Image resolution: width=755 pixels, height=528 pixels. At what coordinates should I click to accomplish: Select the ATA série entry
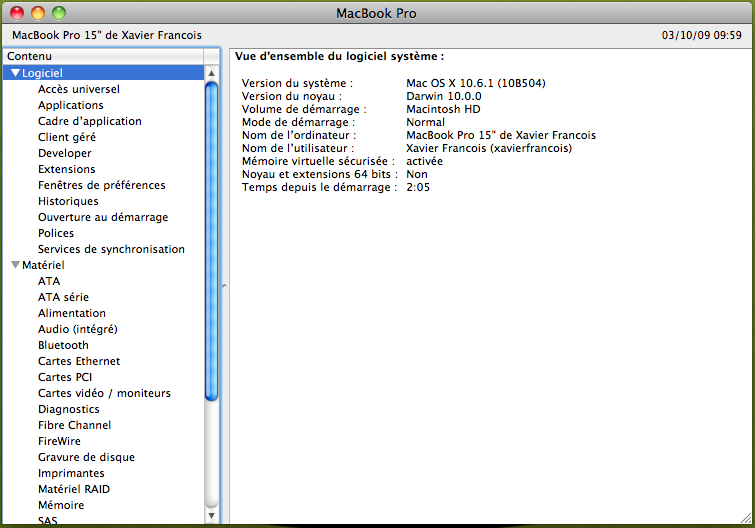pos(64,297)
